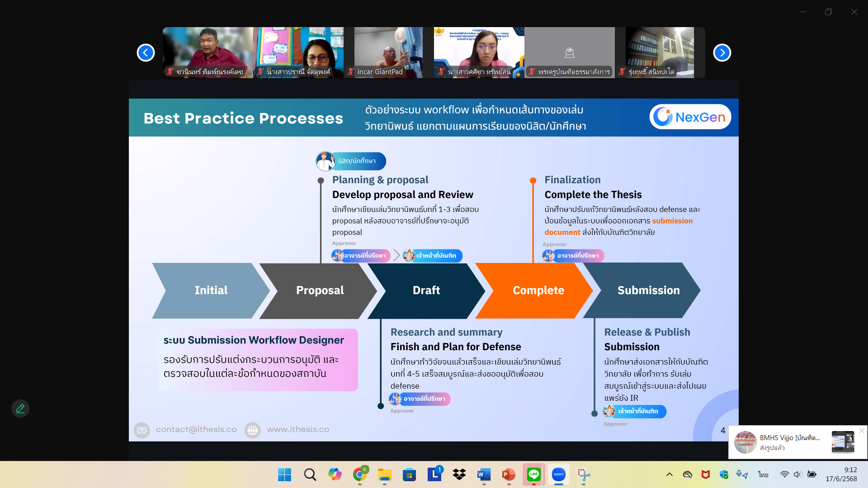Select the รุ่งฤทธิ์ สนิทปะโค video thumbnail
Viewport: 868px width, 488px height.
pyautogui.click(x=660, y=52)
